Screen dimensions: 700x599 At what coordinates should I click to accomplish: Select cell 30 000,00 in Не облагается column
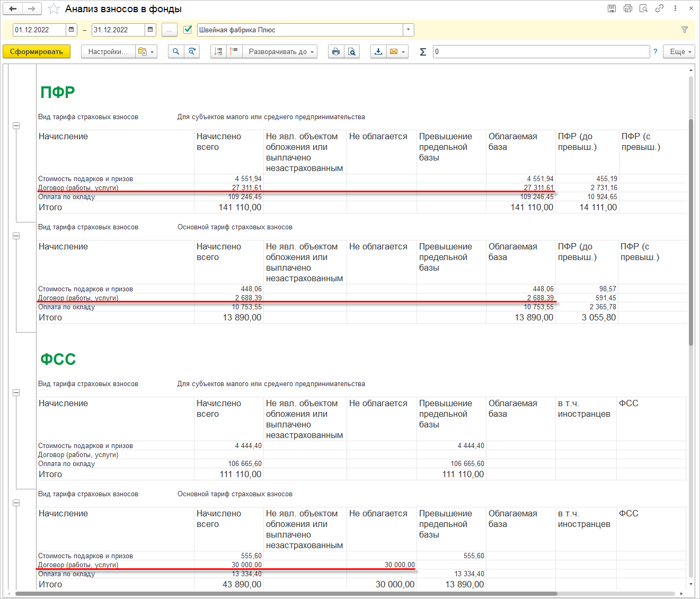[x=382, y=565]
